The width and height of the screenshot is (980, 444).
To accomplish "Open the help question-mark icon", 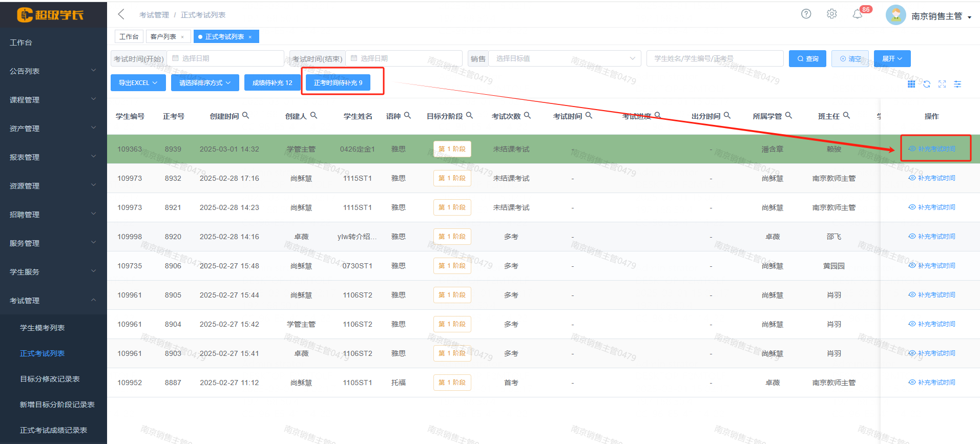I will click(806, 14).
